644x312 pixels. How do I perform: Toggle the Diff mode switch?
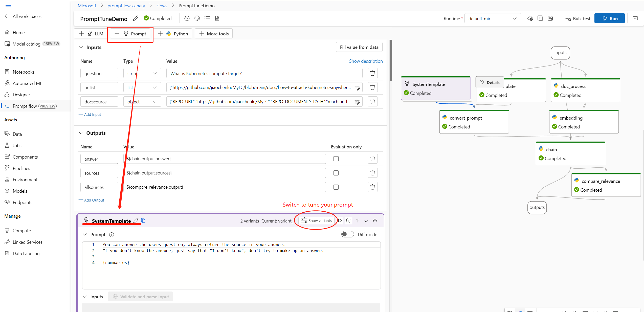coord(347,234)
